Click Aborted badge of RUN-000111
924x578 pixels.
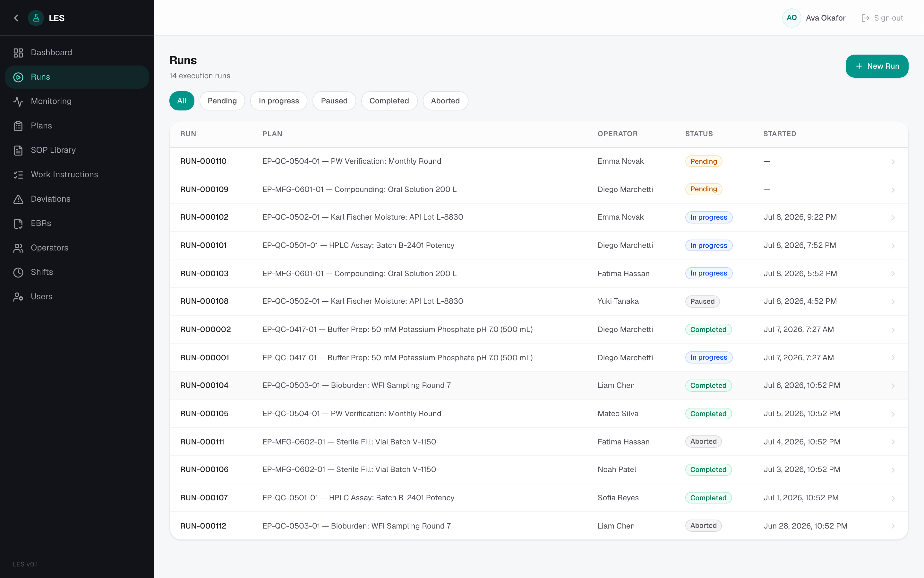click(x=703, y=442)
